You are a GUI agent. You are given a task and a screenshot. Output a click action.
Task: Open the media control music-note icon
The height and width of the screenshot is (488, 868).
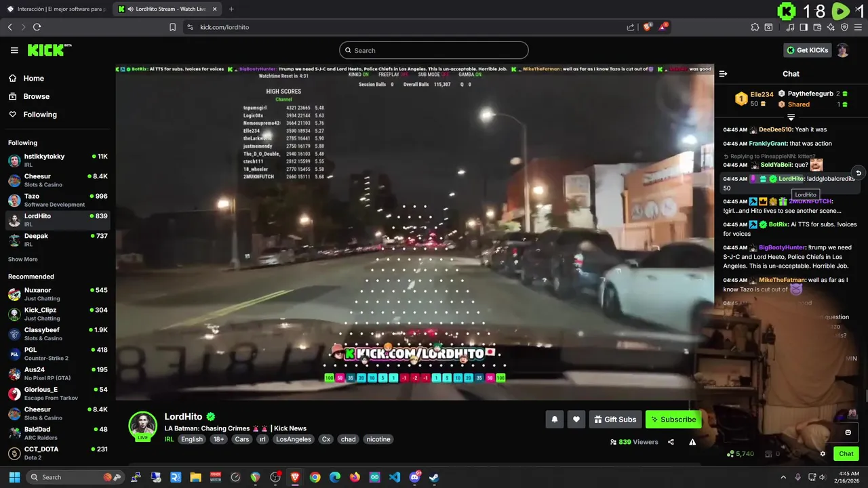click(790, 27)
